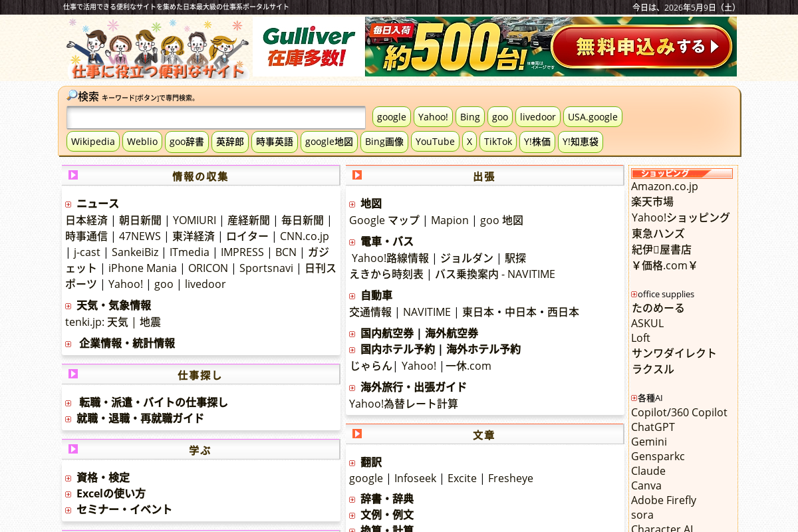Click the plus icon beside office supplies
Image resolution: width=798 pixels, height=532 pixels.
[634, 294]
